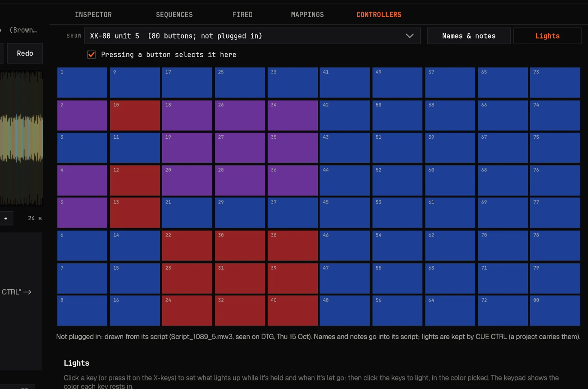Open the Inspector tab

93,15
